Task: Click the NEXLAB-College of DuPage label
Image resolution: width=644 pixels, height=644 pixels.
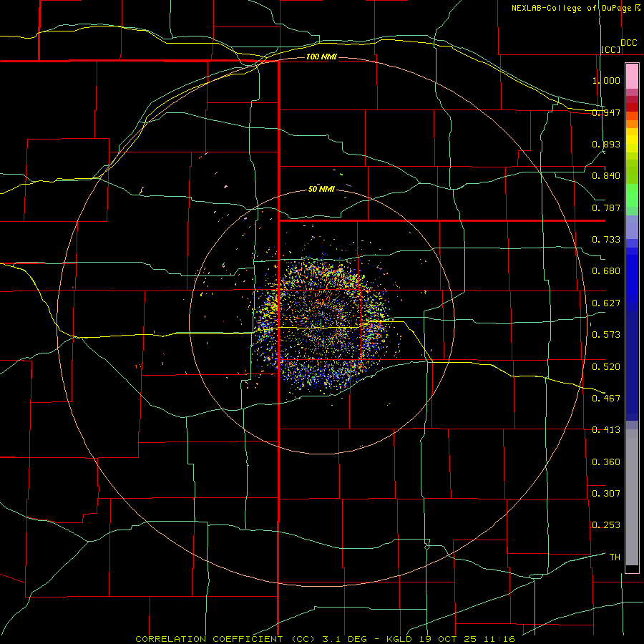Action: [571, 8]
